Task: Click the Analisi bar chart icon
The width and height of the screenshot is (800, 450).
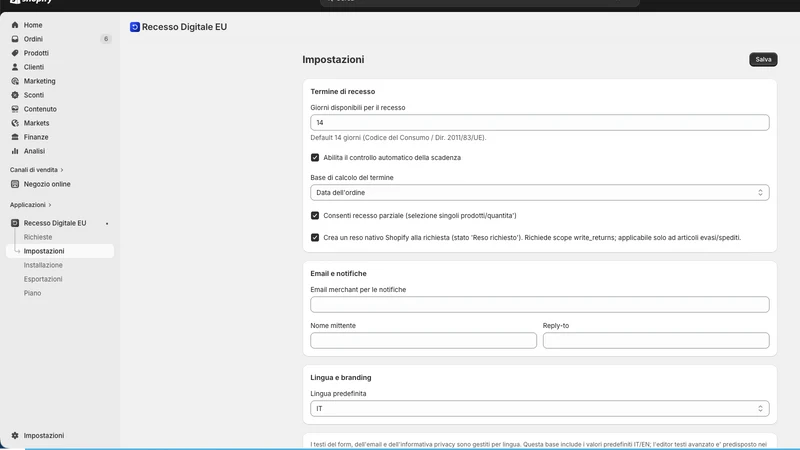Action: pyautogui.click(x=15, y=151)
